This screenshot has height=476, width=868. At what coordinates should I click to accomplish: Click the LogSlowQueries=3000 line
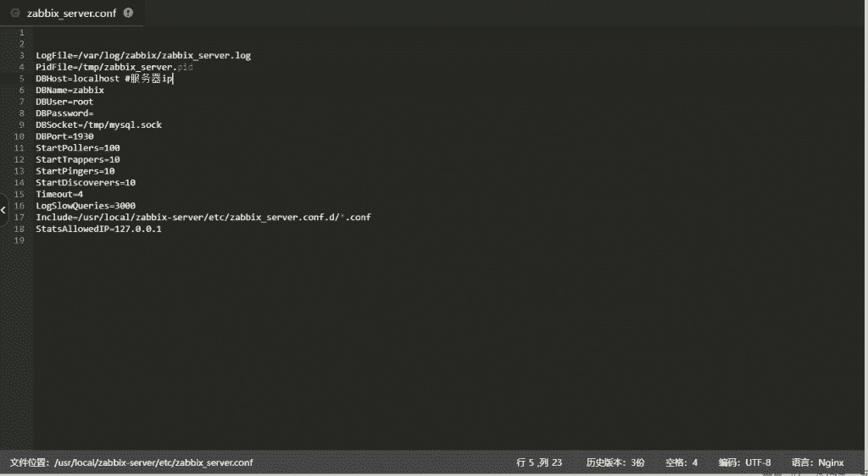coord(86,206)
